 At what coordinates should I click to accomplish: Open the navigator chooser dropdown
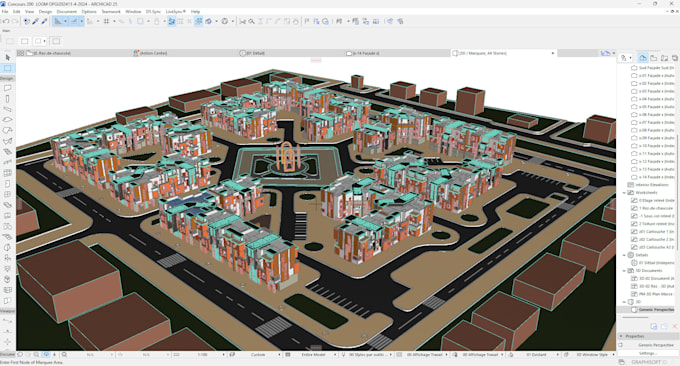tap(625, 58)
